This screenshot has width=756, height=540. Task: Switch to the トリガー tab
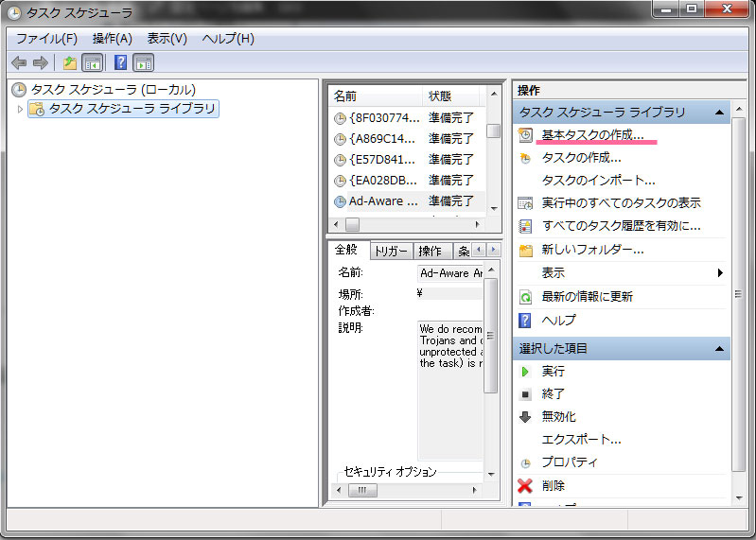point(391,252)
